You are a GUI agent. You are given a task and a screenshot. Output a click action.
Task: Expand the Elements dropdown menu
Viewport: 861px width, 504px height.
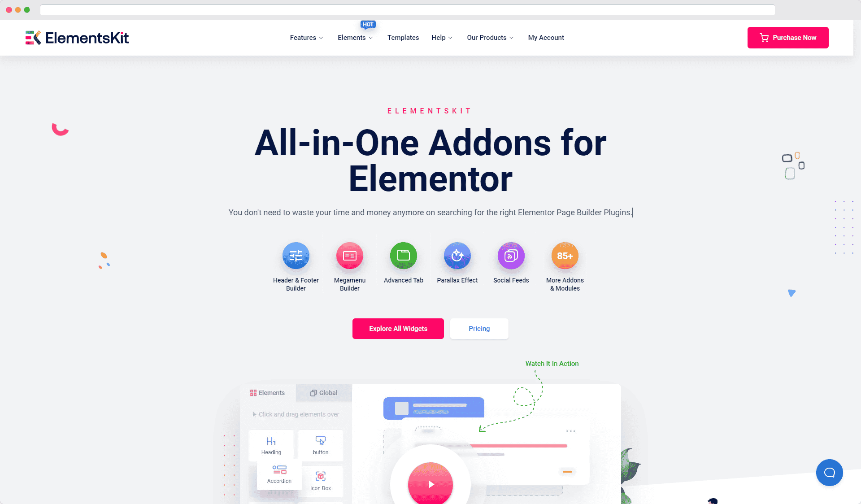(355, 38)
